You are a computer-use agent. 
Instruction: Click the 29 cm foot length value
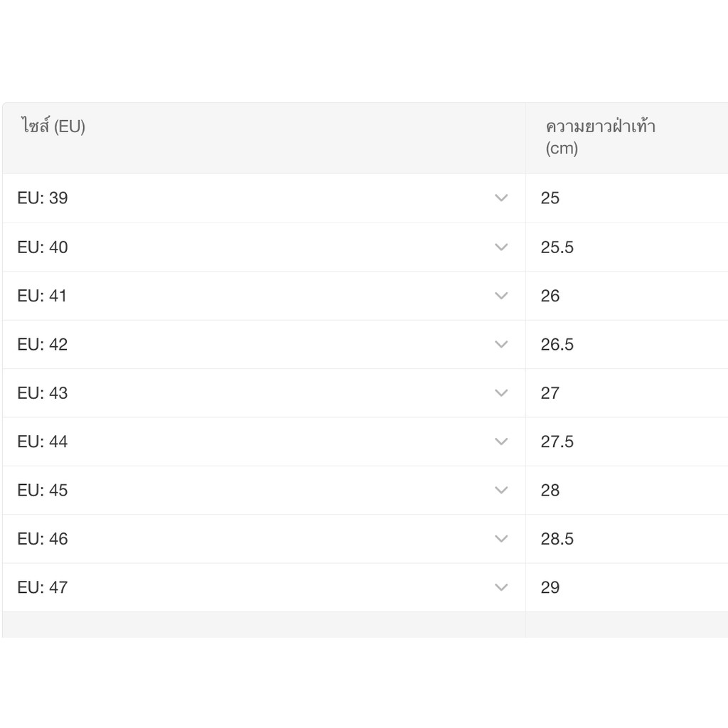550,588
